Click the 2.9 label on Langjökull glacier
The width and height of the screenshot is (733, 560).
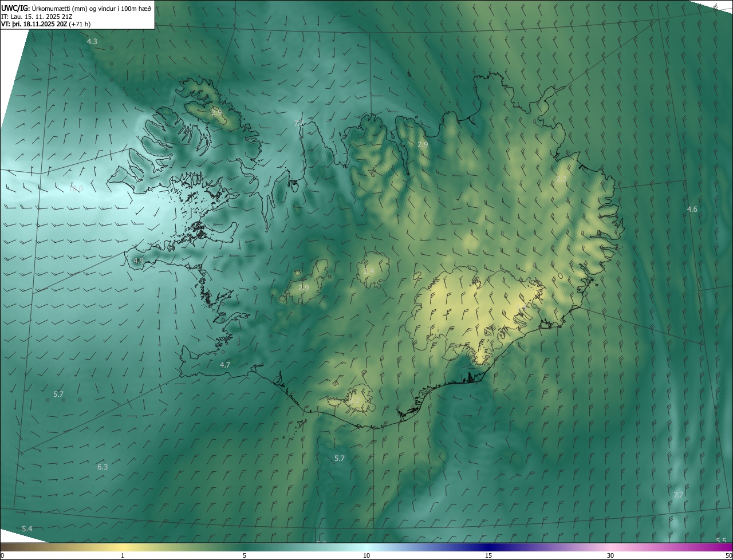[x=304, y=287]
